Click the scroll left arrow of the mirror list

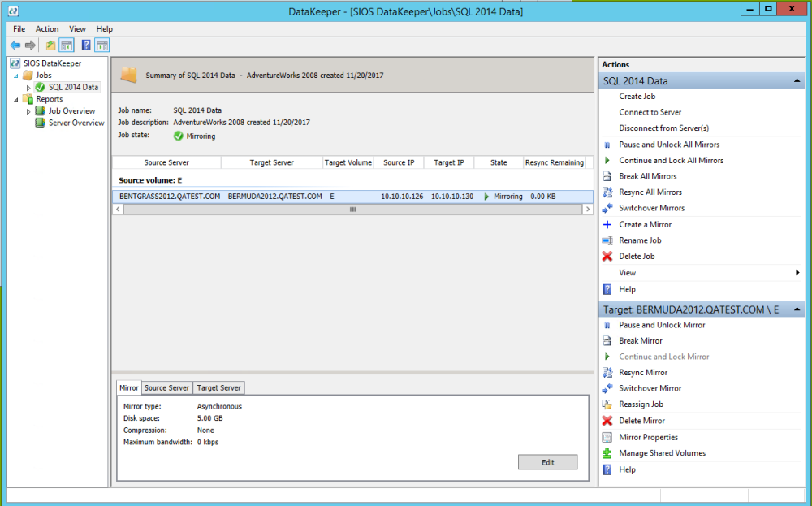tap(118, 210)
